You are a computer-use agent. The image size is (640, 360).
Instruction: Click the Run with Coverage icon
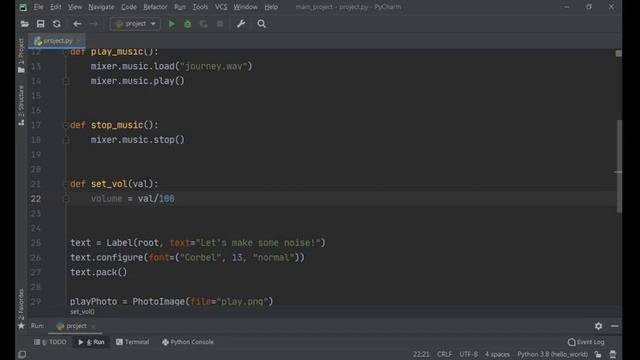pyautogui.click(x=204, y=24)
